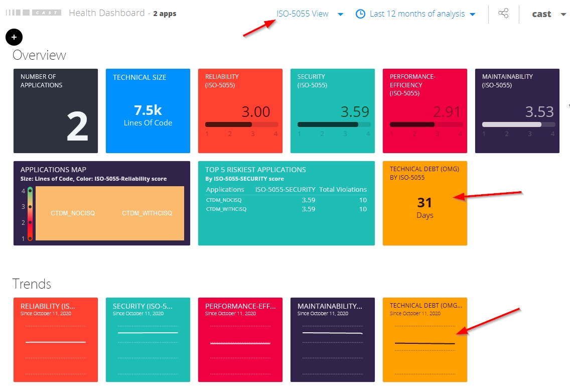Open the cast user menu
The image size is (570, 392).
[548, 14]
